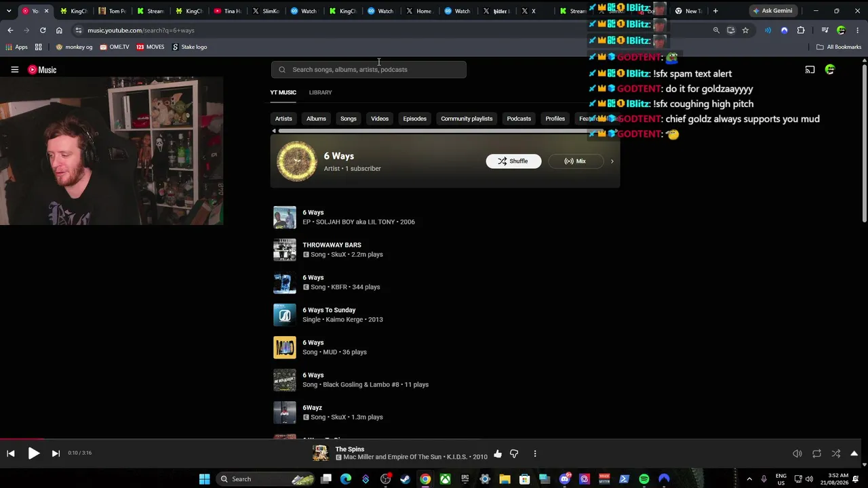This screenshot has width=868, height=488.
Task: Skip to the previous track
Action: 11,453
